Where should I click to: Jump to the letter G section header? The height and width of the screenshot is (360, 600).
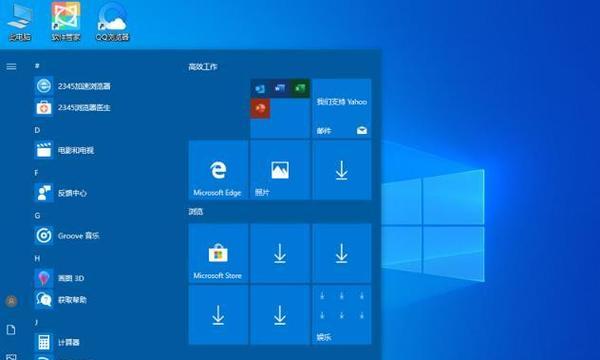coord(37,215)
